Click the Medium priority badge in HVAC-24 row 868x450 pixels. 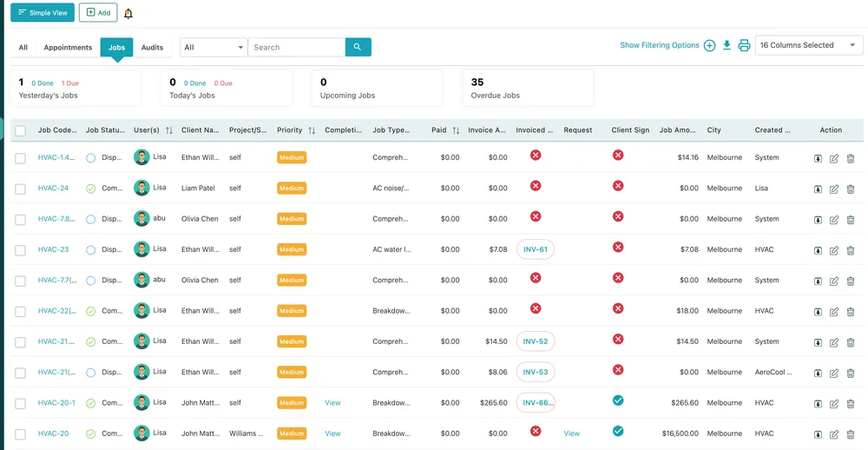(x=292, y=188)
